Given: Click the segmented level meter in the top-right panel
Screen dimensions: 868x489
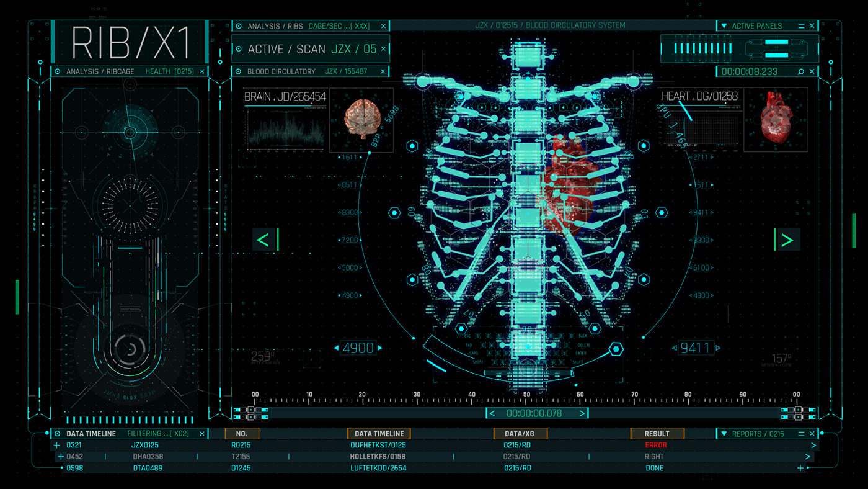Looking at the screenshot, I should tap(704, 48).
